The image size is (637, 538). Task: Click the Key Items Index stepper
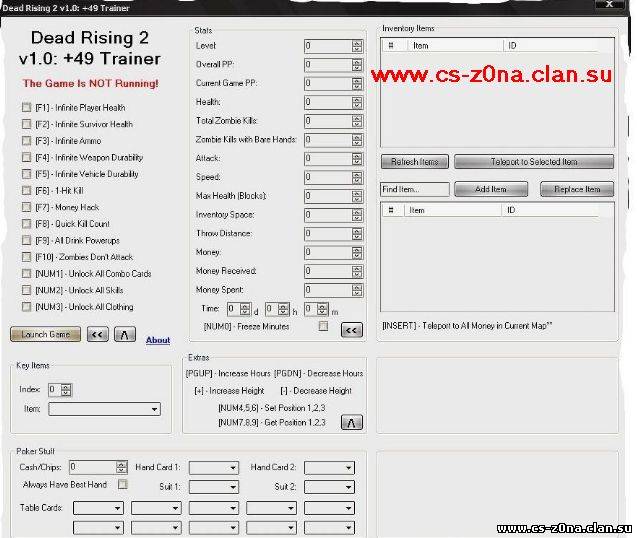coord(66,390)
